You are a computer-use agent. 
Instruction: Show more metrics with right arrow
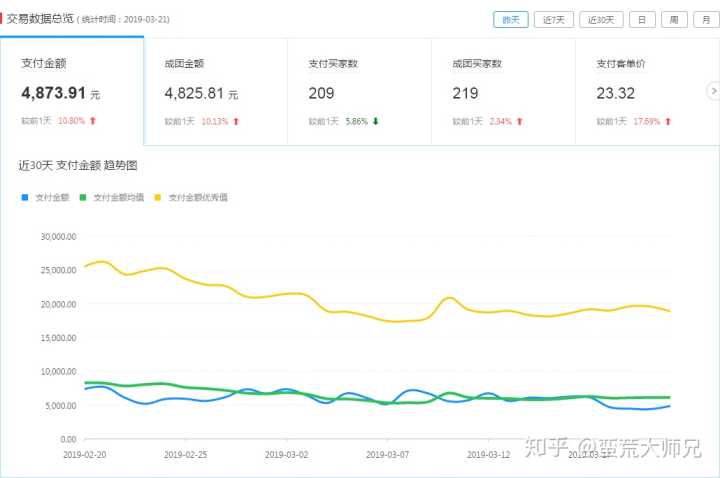pyautogui.click(x=713, y=91)
